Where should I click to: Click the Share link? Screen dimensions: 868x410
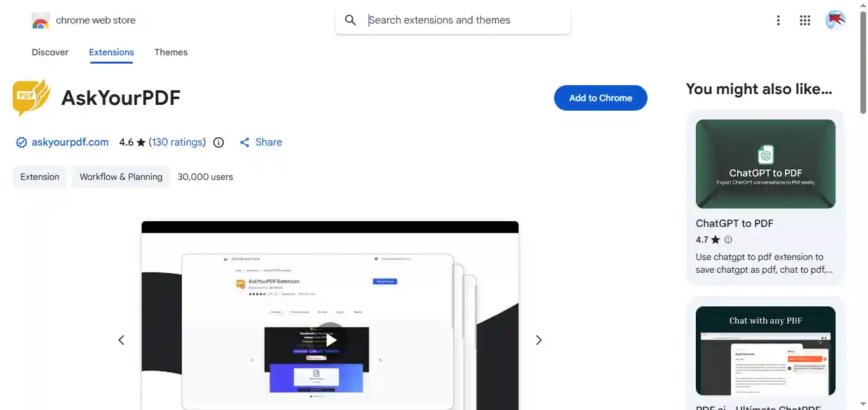point(261,142)
